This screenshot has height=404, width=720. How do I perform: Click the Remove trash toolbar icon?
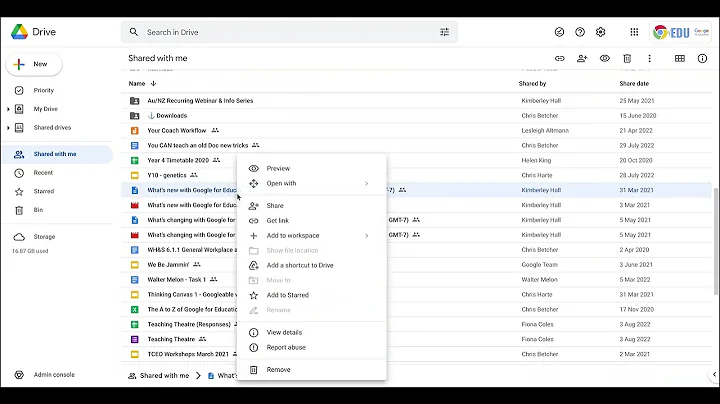click(x=627, y=58)
